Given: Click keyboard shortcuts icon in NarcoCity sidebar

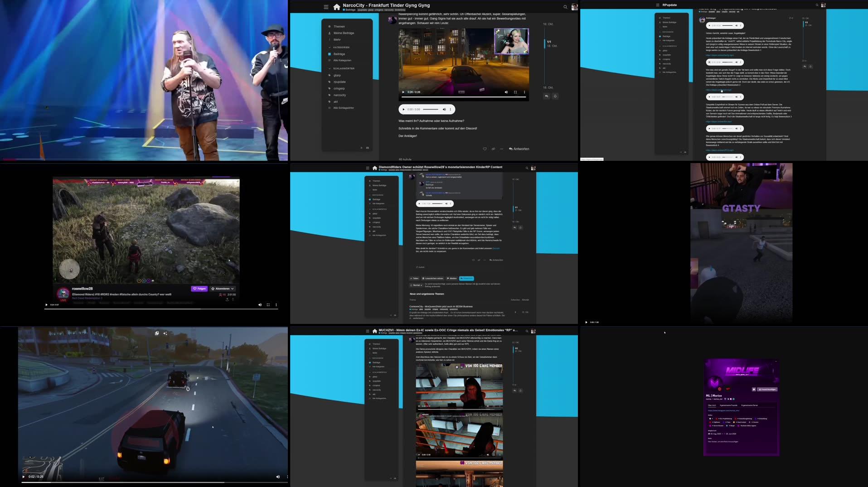Looking at the screenshot, I should pyautogui.click(x=368, y=148).
